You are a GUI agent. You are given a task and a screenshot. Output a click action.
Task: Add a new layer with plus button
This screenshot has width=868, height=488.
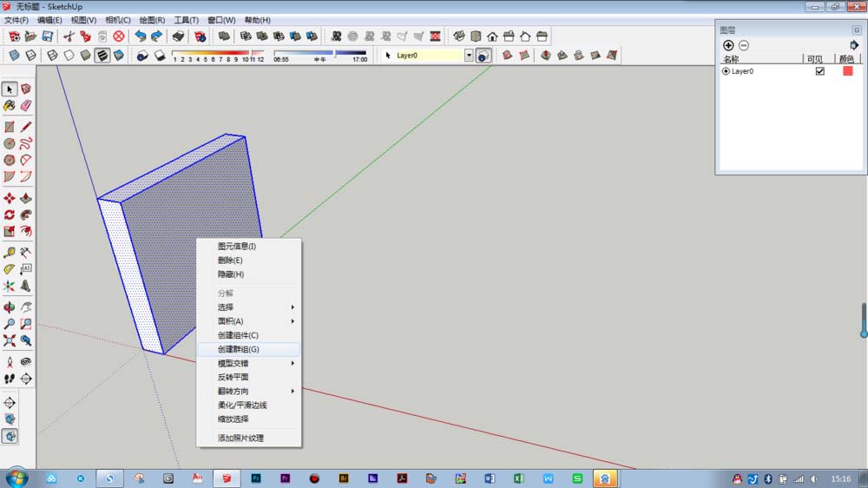pos(728,45)
